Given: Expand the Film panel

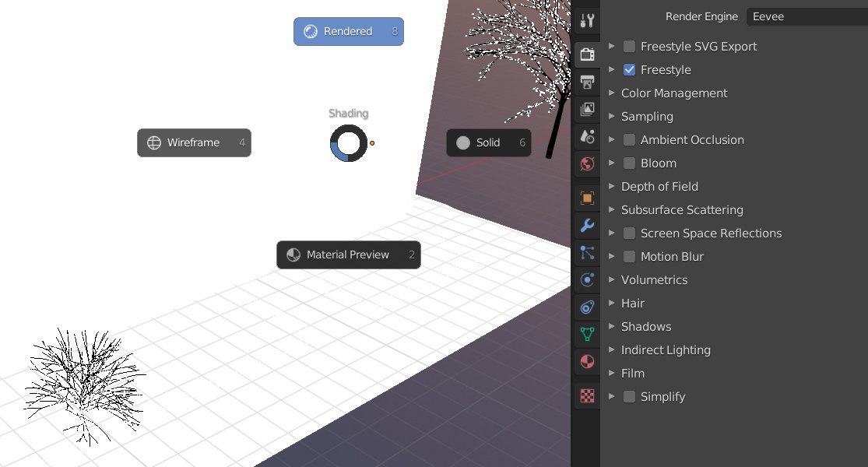Looking at the screenshot, I should coord(612,373).
